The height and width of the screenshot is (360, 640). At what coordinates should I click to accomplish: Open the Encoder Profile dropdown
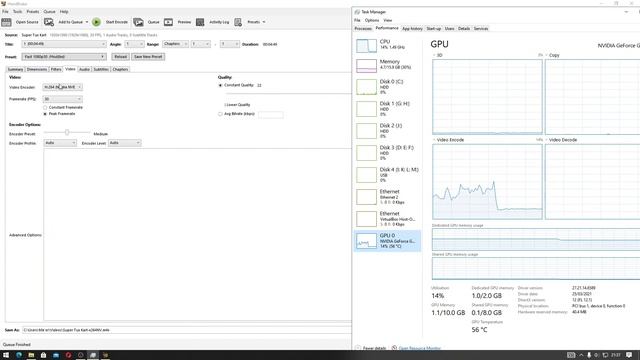click(60, 143)
